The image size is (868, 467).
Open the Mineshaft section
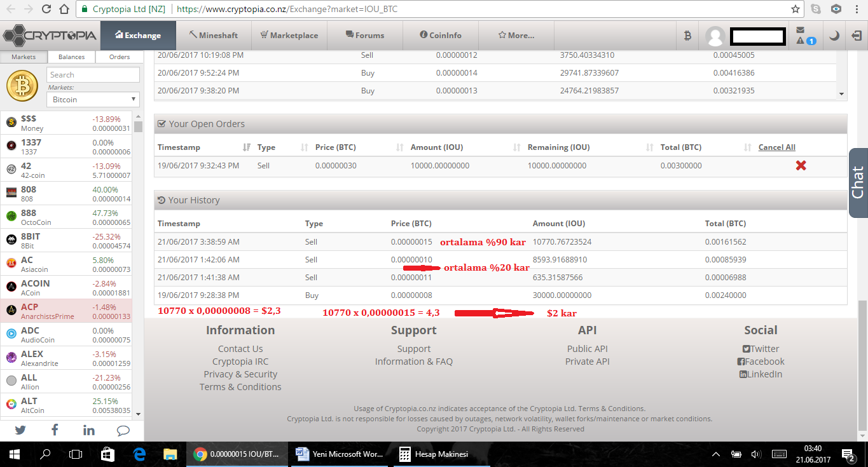click(x=214, y=36)
